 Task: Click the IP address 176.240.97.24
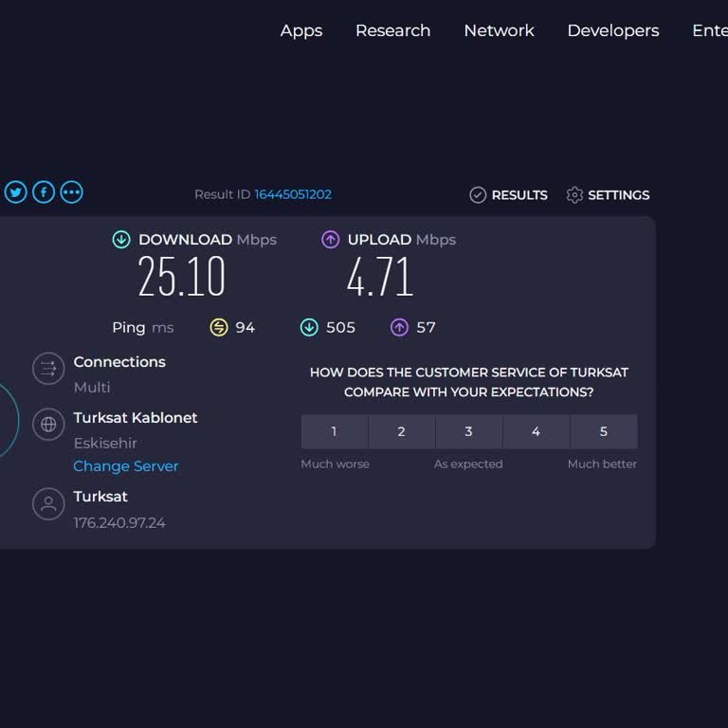pos(119,523)
